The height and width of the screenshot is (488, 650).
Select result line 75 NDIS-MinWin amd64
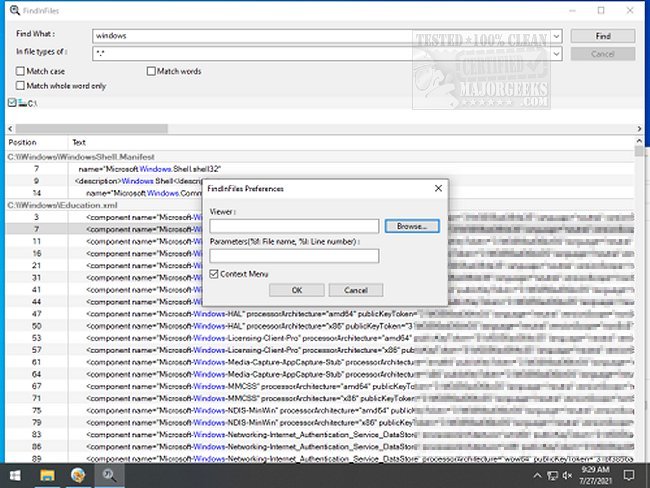point(320,410)
